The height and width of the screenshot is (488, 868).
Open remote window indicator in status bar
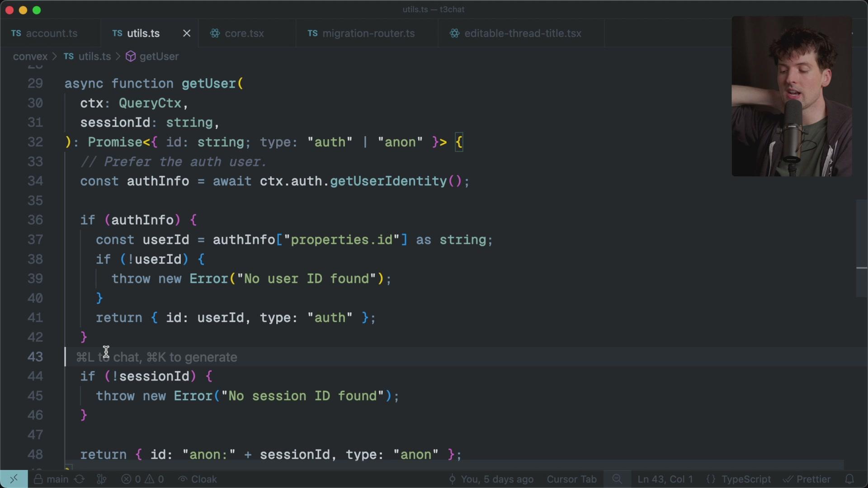(x=14, y=479)
